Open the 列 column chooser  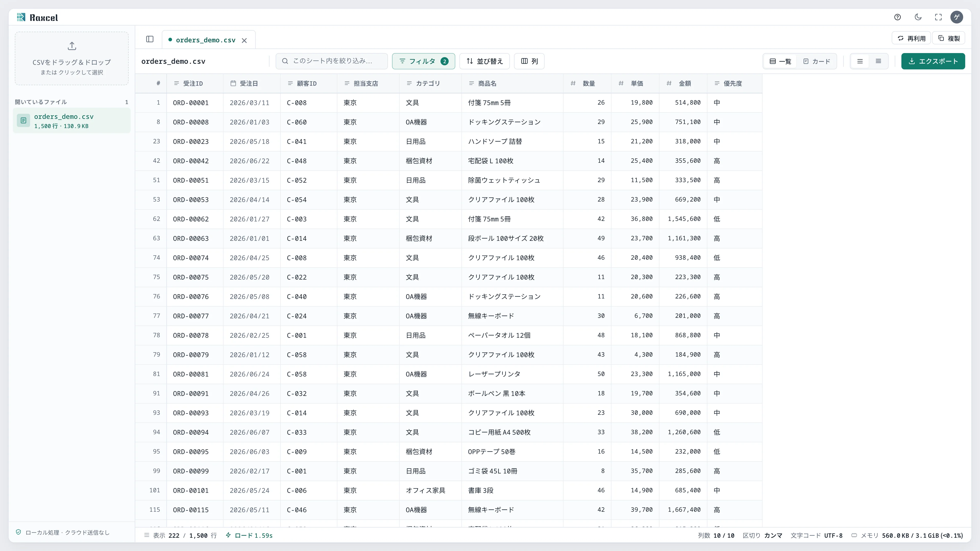point(529,61)
